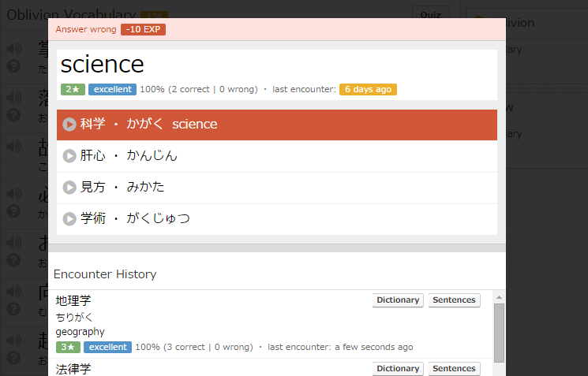
Task: Click the speaker icon beside 掌 entry
Action: click(13, 50)
